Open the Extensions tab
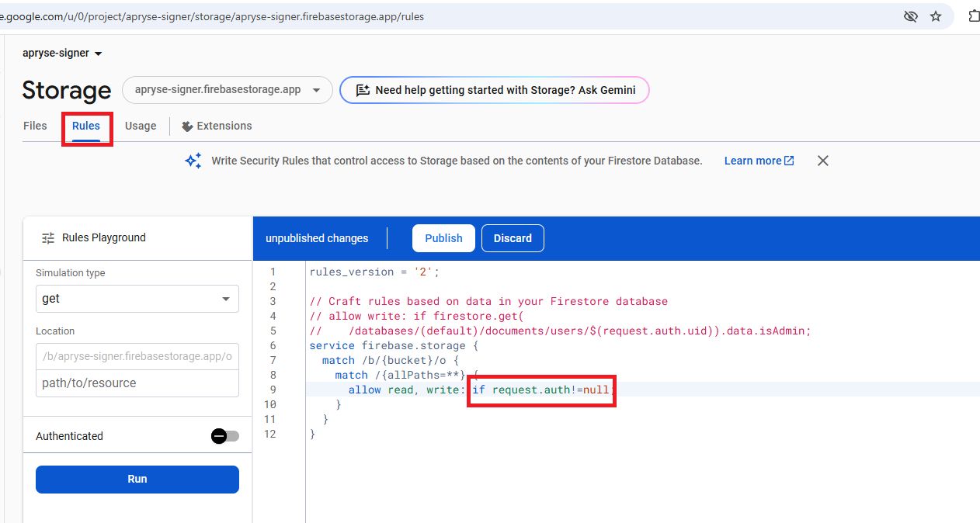Viewport: 980px width, 523px height. [217, 126]
